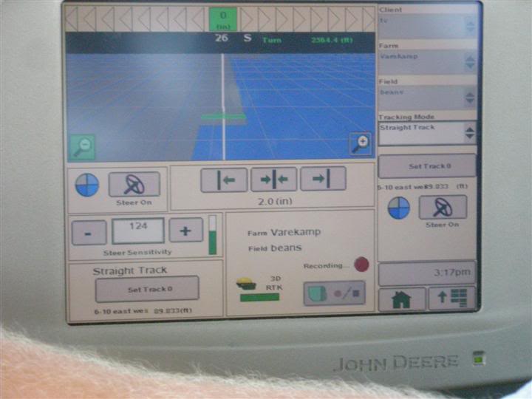Screen dimensions: 532x399
Task: Zoom in the guidance map view
Action: (x=361, y=143)
